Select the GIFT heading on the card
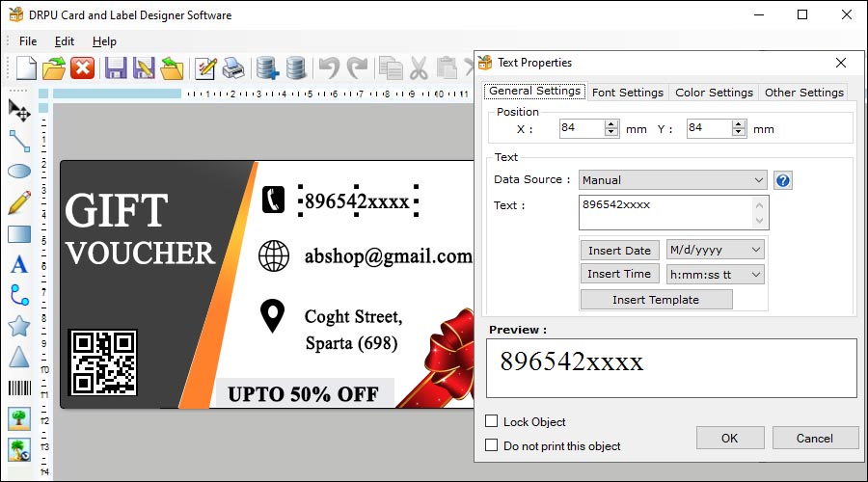868x482 pixels. point(117,210)
